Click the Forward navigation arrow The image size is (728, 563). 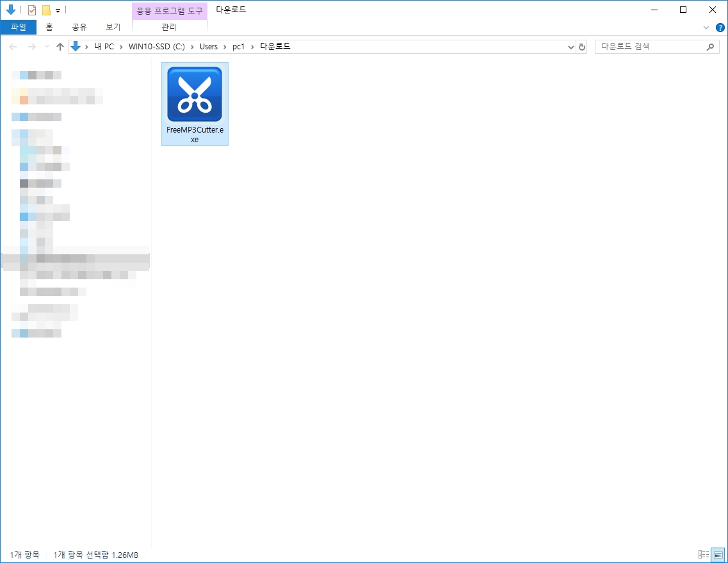click(x=31, y=47)
